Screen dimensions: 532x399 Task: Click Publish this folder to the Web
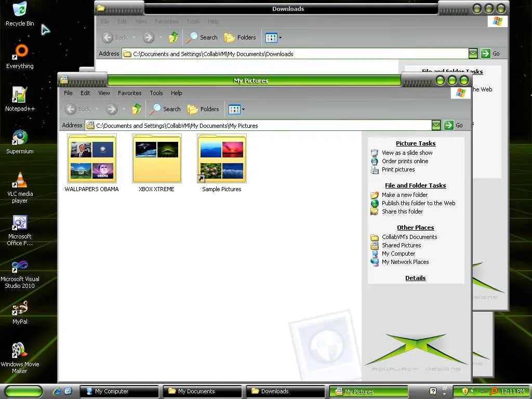click(418, 203)
